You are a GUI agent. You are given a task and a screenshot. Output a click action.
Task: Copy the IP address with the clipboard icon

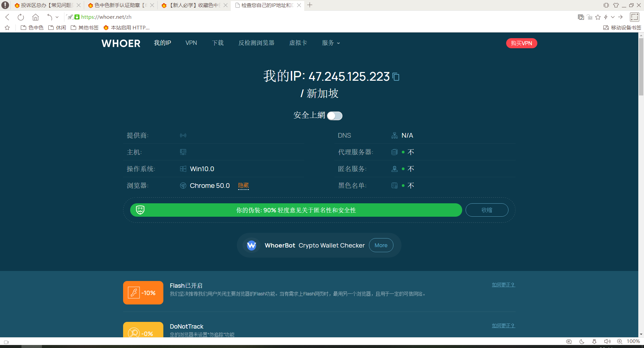click(396, 77)
